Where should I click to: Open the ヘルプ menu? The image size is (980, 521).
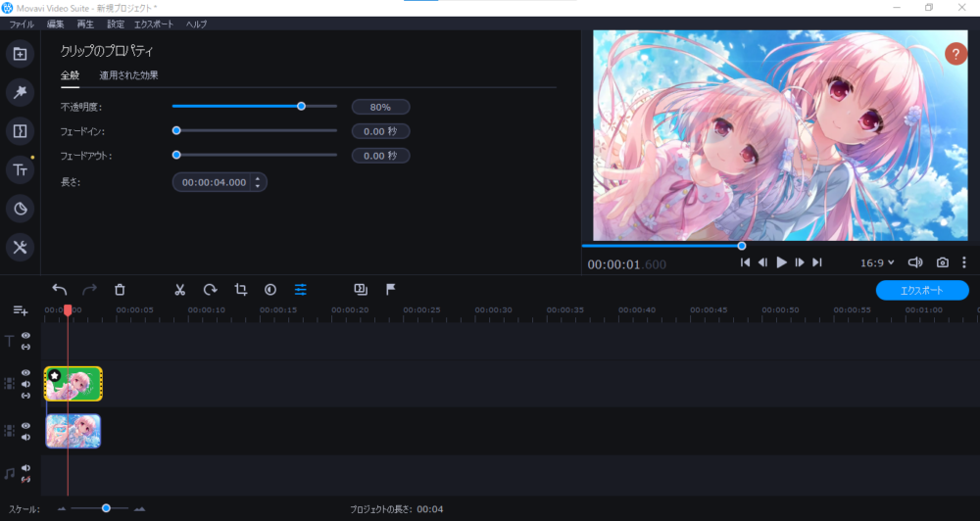(196, 24)
